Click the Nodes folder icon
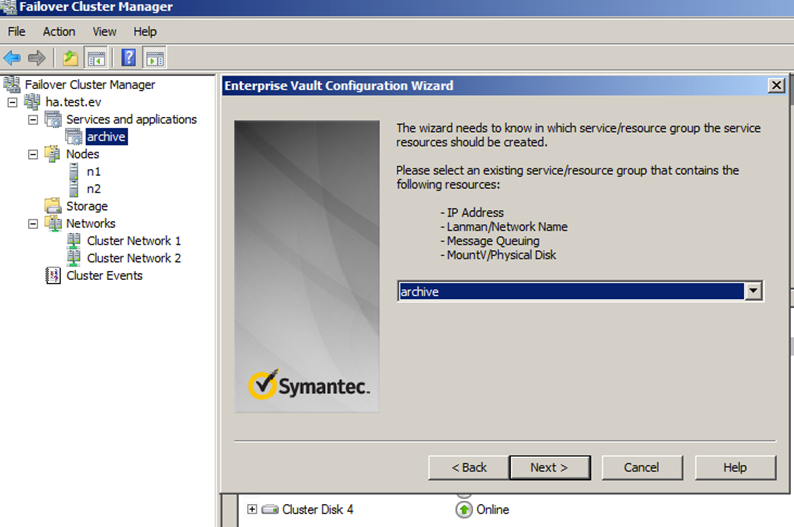This screenshot has height=527, width=794. tap(53, 154)
